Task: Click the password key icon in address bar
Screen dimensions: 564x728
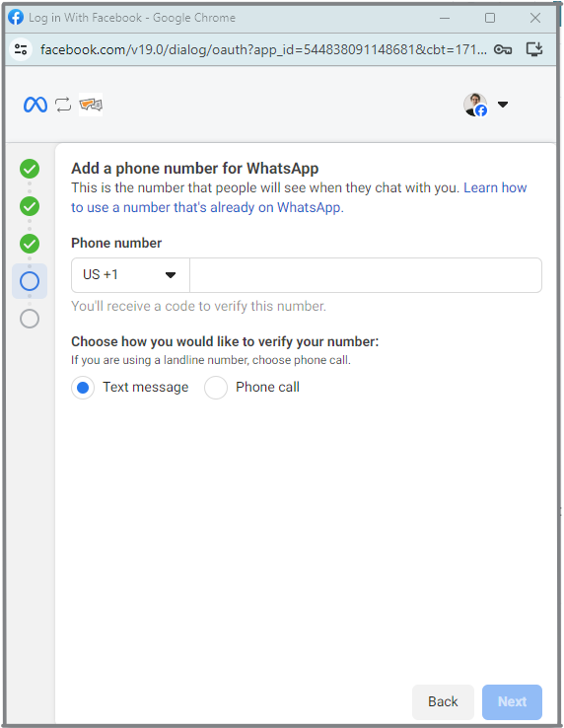Action: tap(503, 49)
